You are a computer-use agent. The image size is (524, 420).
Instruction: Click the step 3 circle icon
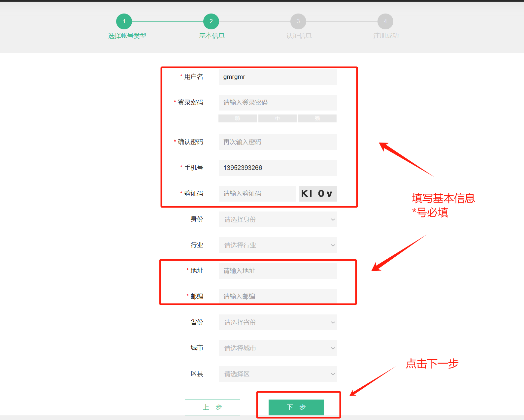coord(298,21)
